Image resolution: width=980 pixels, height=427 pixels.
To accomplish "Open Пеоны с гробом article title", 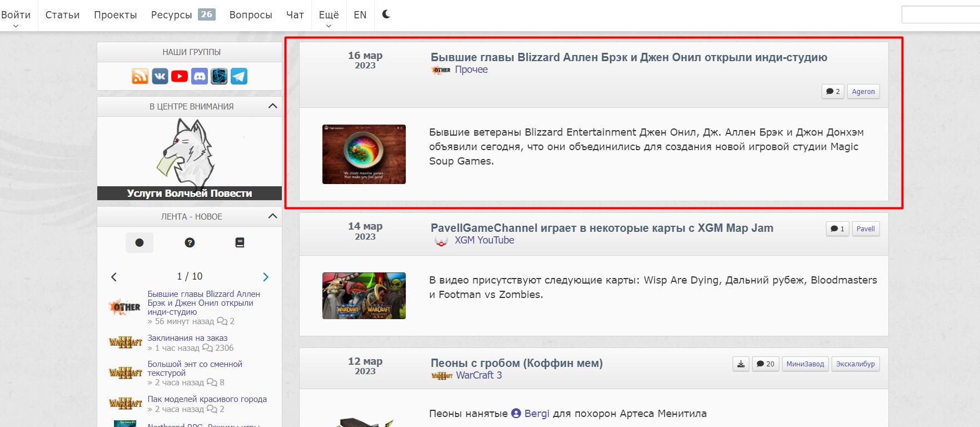I will pos(516,363).
